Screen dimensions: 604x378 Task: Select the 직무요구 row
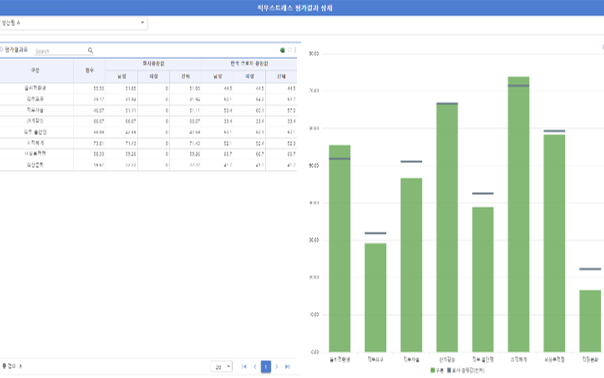(x=148, y=99)
